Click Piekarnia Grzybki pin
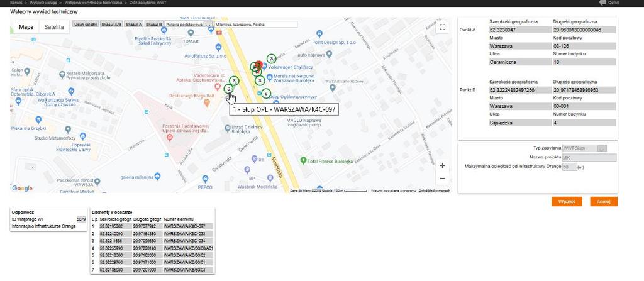This screenshot has width=644, height=281. point(38,119)
